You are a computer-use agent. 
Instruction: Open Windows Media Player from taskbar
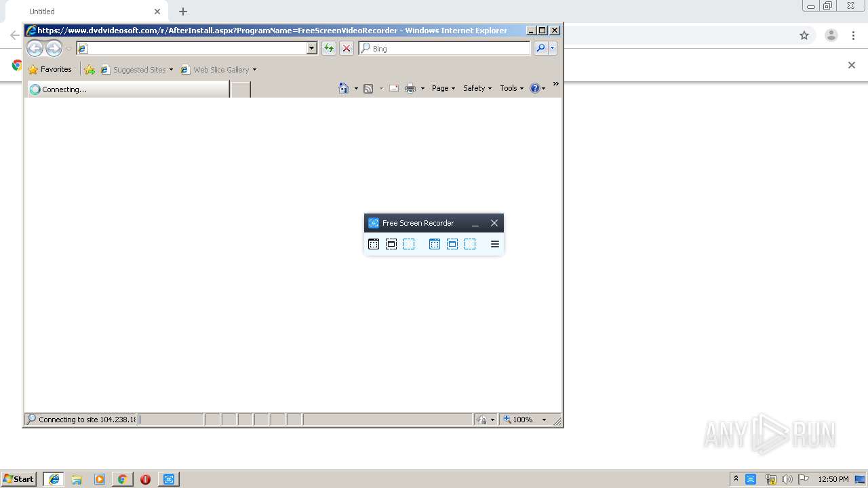coord(100,479)
